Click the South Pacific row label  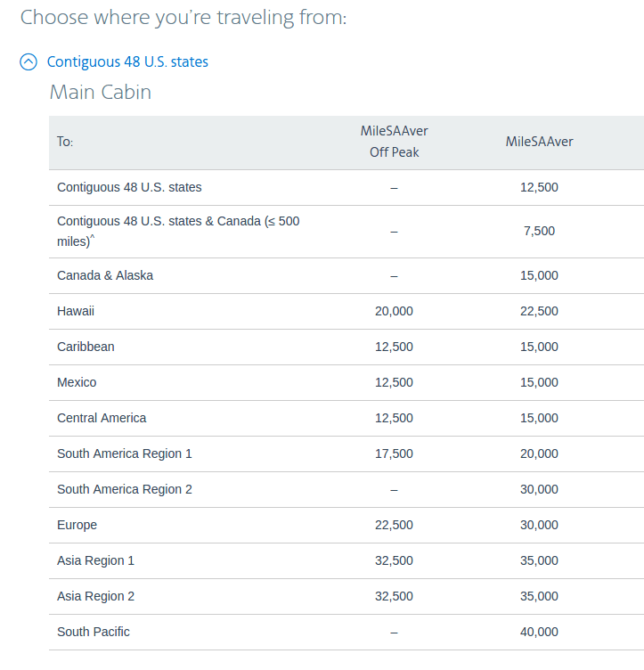click(x=94, y=632)
